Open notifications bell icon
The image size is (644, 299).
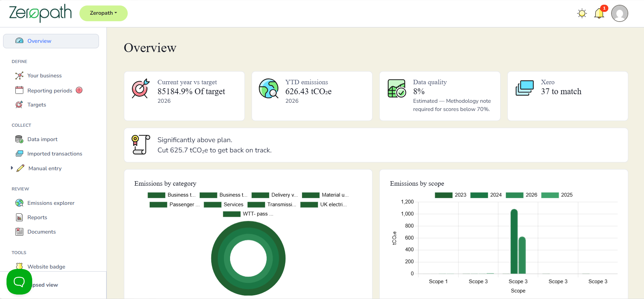[599, 13]
